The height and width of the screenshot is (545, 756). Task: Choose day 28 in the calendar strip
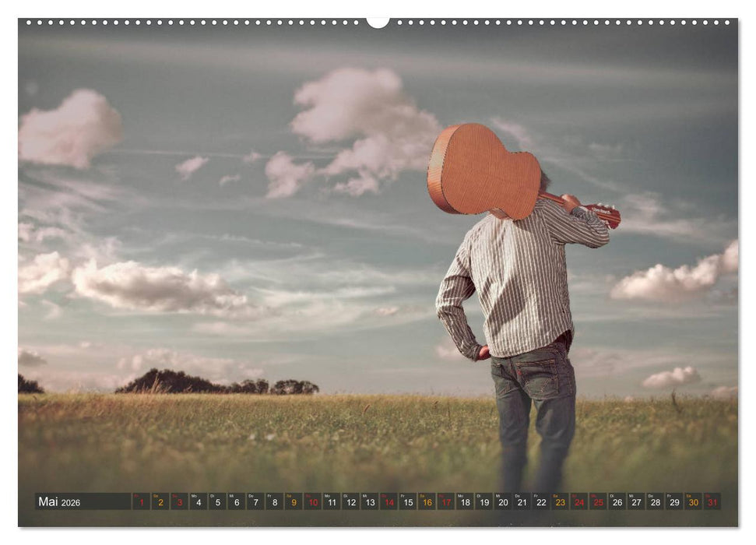click(x=655, y=502)
